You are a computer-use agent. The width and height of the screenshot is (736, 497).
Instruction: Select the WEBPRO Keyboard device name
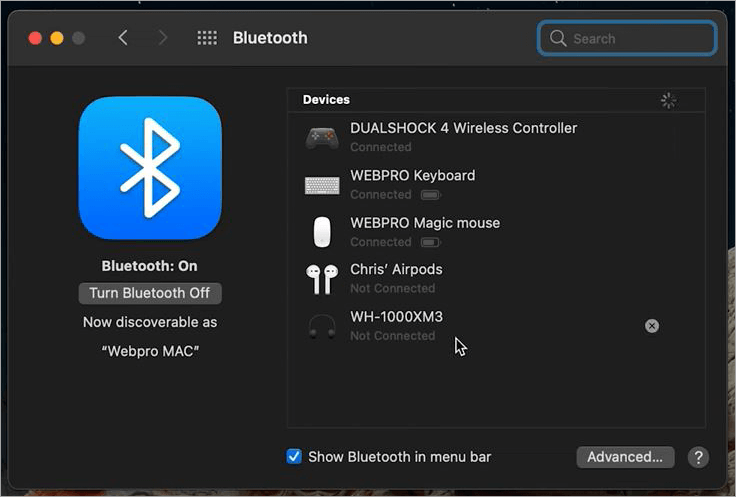(413, 176)
